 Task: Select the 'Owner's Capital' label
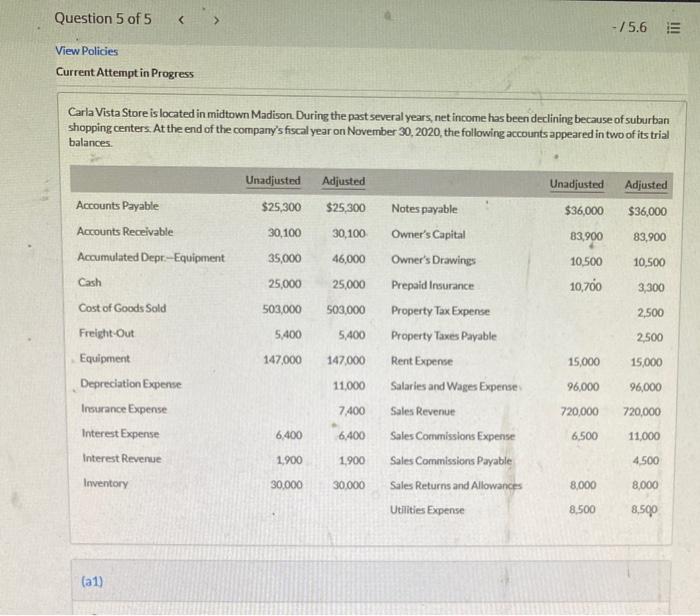click(x=428, y=234)
